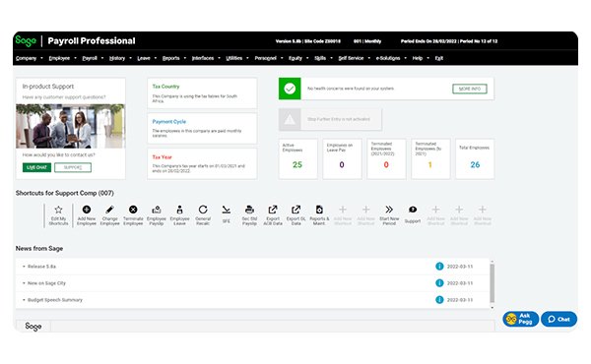This screenshot has width=591, height=364.
Task: Click the Sec Std Payslip printer icon
Action: tap(249, 210)
